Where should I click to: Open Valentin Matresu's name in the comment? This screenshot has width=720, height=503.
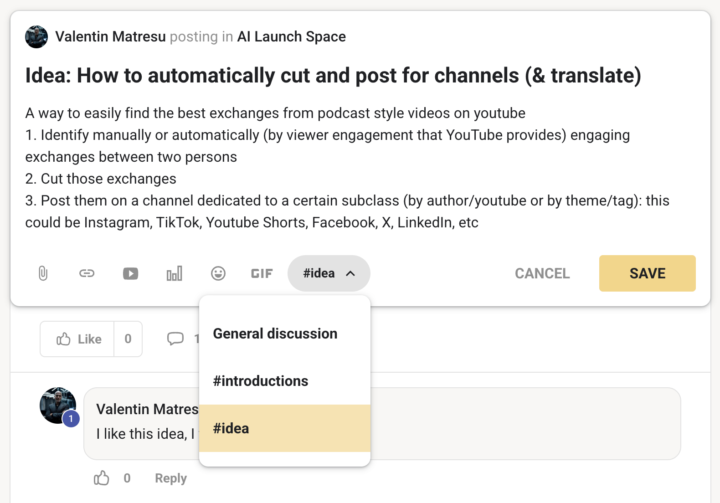[147, 409]
